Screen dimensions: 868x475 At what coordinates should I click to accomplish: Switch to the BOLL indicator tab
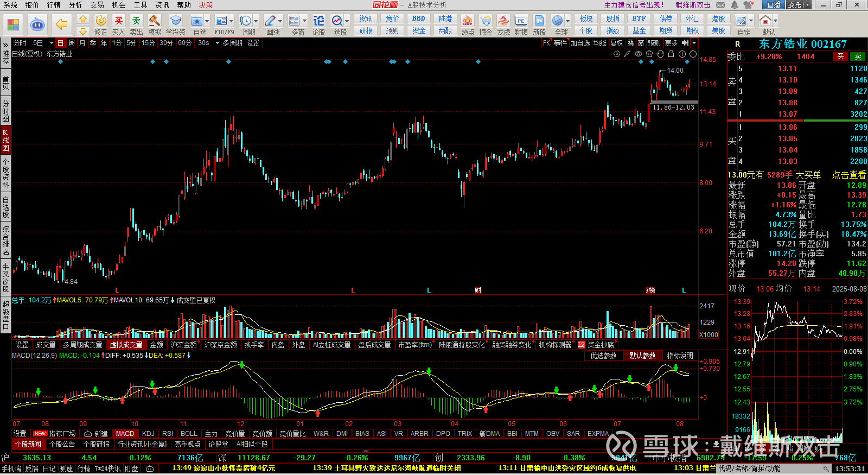(189, 434)
